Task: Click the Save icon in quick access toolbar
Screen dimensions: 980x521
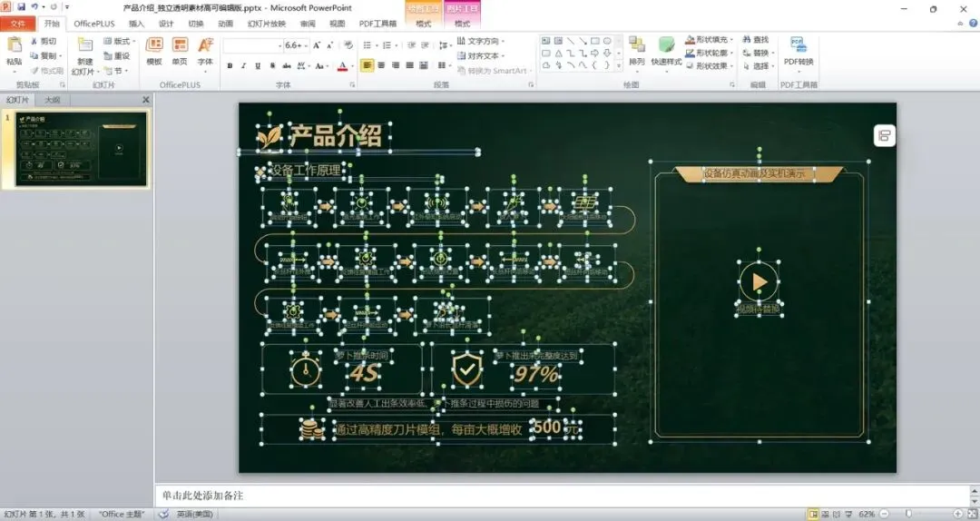Action: [x=21, y=7]
